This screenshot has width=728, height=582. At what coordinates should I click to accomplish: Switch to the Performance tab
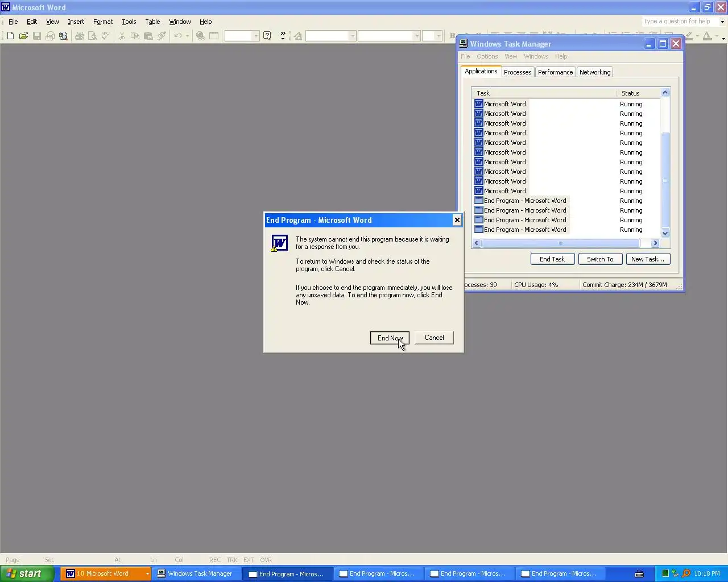(x=555, y=72)
